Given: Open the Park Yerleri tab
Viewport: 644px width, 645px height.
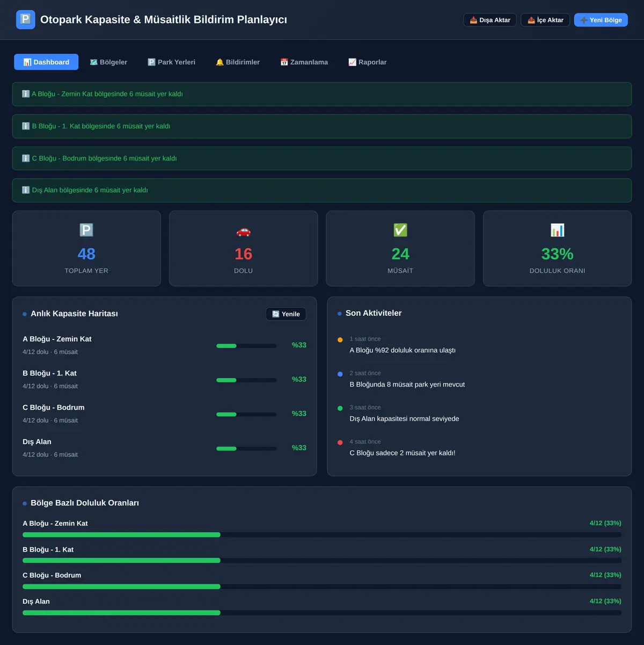Looking at the screenshot, I should 172,62.
